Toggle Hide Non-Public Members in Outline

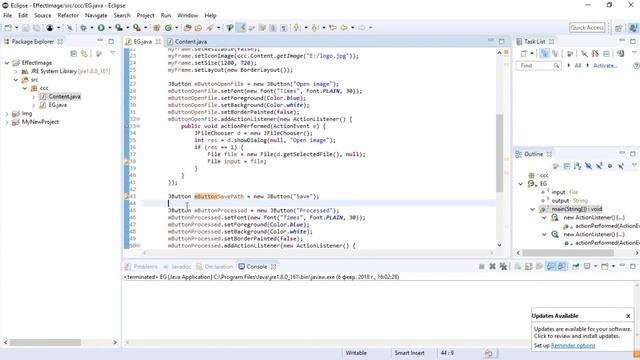pyautogui.click(x=610, y=166)
